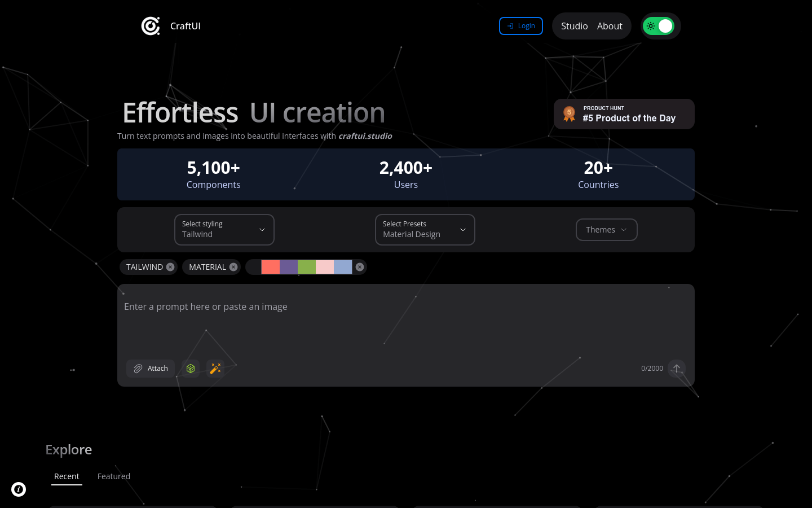Viewport: 812px width, 508px height.
Task: Open the Select Presets Material Design dropdown
Action: (x=425, y=230)
